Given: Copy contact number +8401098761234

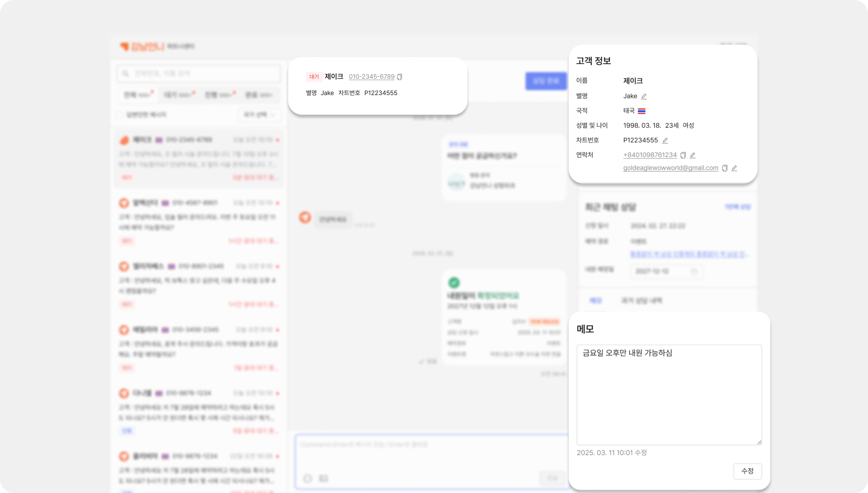Looking at the screenshot, I should [683, 156].
